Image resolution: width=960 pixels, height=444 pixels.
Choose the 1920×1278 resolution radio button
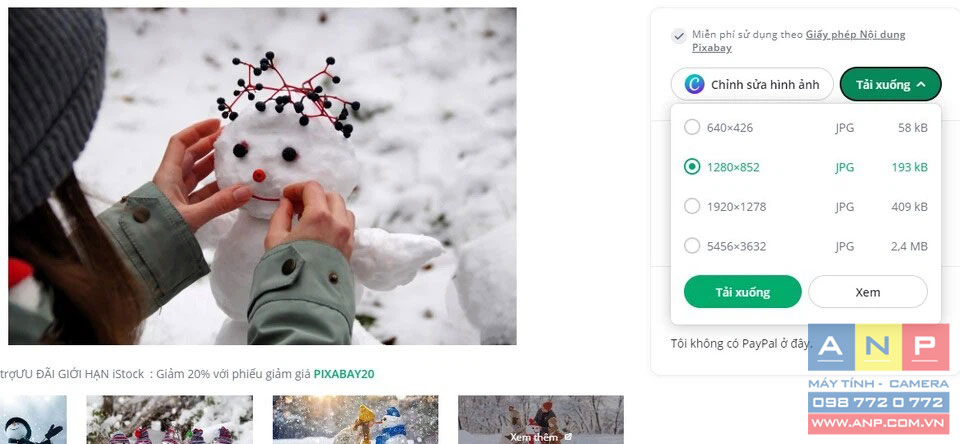click(692, 206)
